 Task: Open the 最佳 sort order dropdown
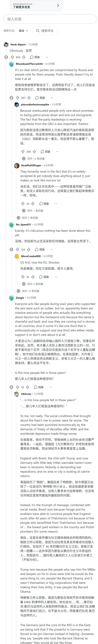pyautogui.click(x=23, y=31)
